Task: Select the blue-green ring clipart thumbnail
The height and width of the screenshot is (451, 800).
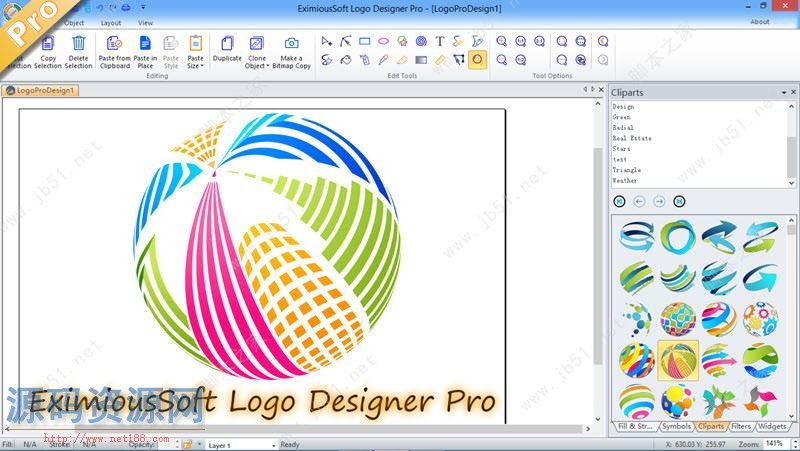Action: pos(678,237)
